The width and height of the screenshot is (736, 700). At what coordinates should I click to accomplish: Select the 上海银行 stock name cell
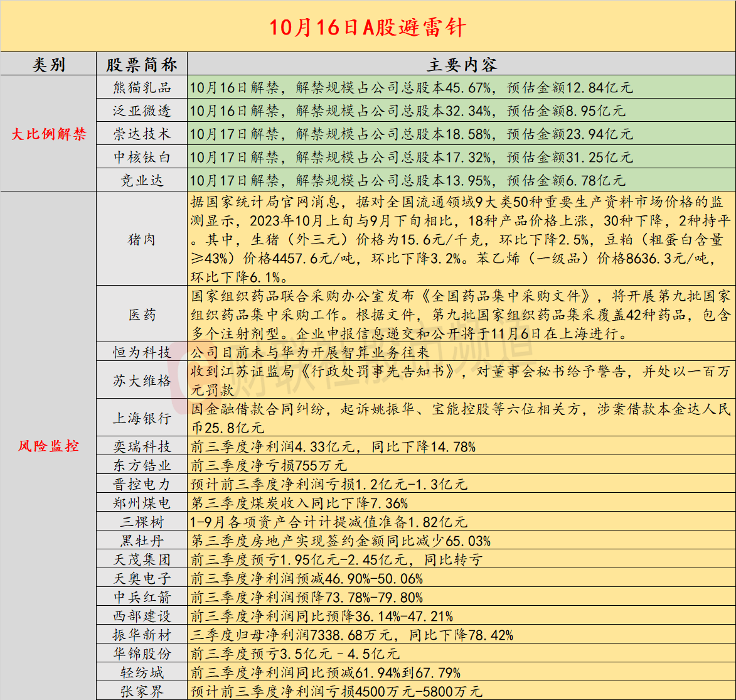click(142, 417)
